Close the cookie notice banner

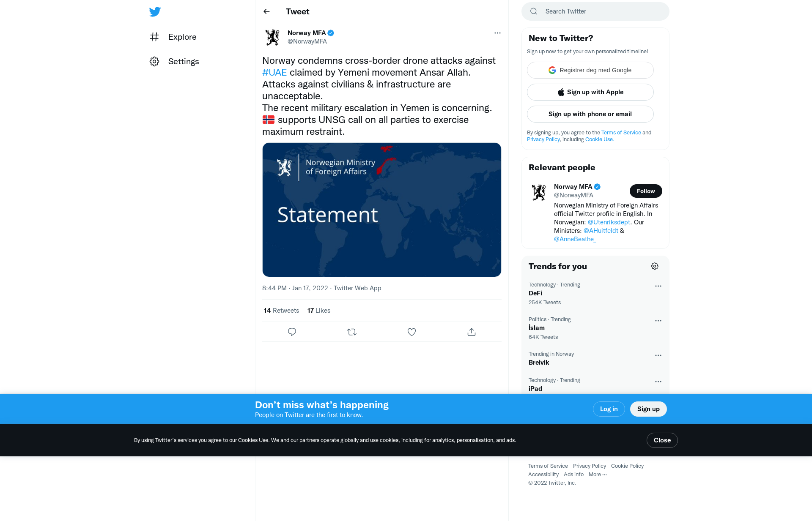pyautogui.click(x=662, y=440)
